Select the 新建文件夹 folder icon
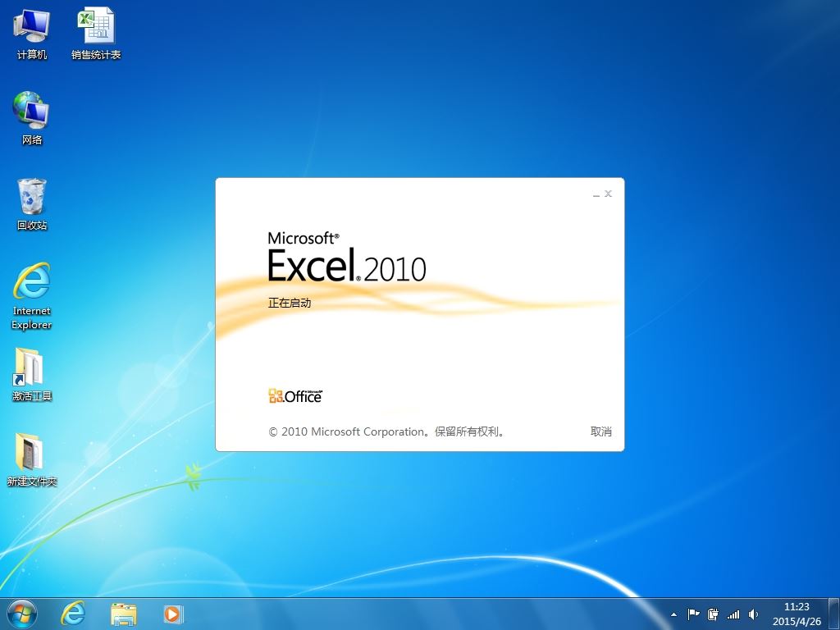The height and width of the screenshot is (630, 840). (32, 460)
